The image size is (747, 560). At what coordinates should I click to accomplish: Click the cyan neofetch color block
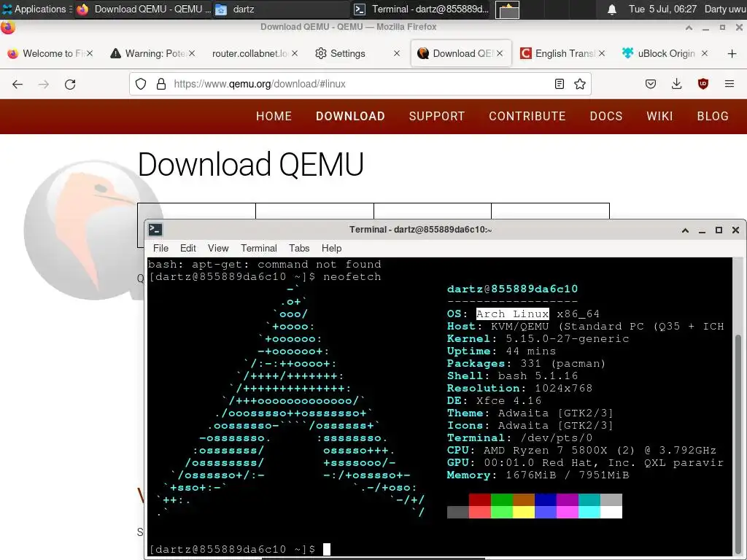pyautogui.click(x=589, y=512)
